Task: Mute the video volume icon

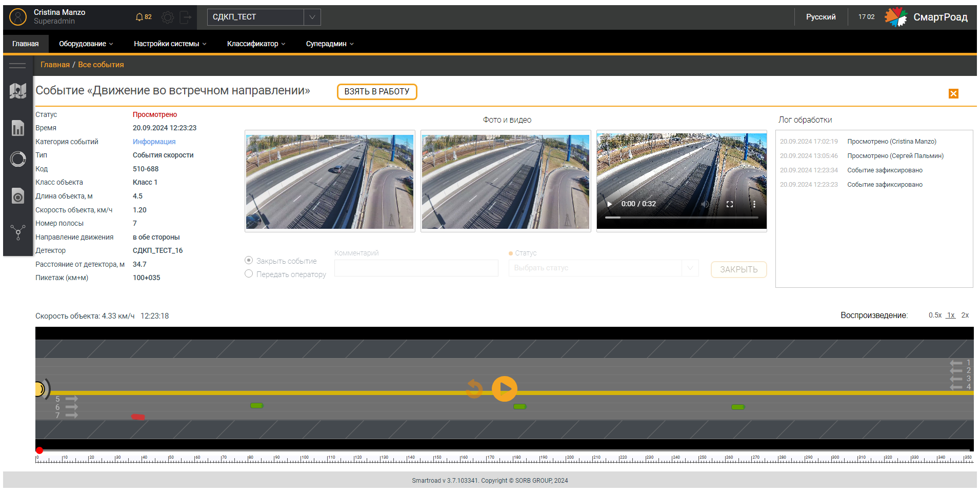Action: coord(705,204)
